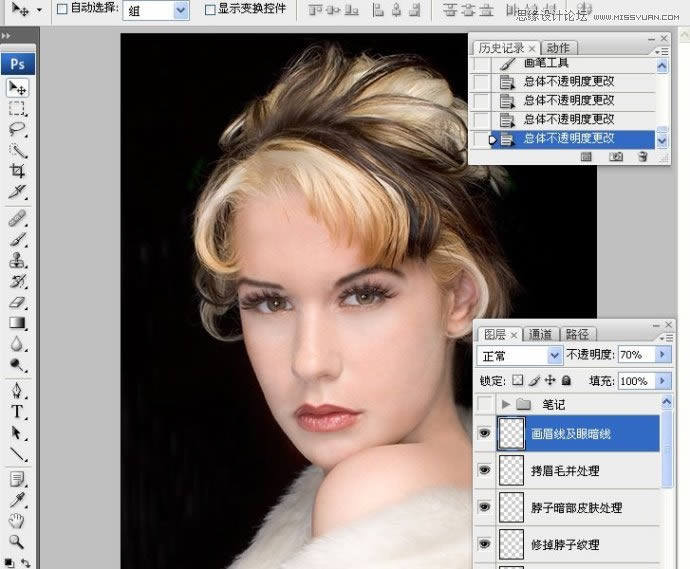Choose the Gradient tool
This screenshot has height=569, width=690.
pos(18,323)
